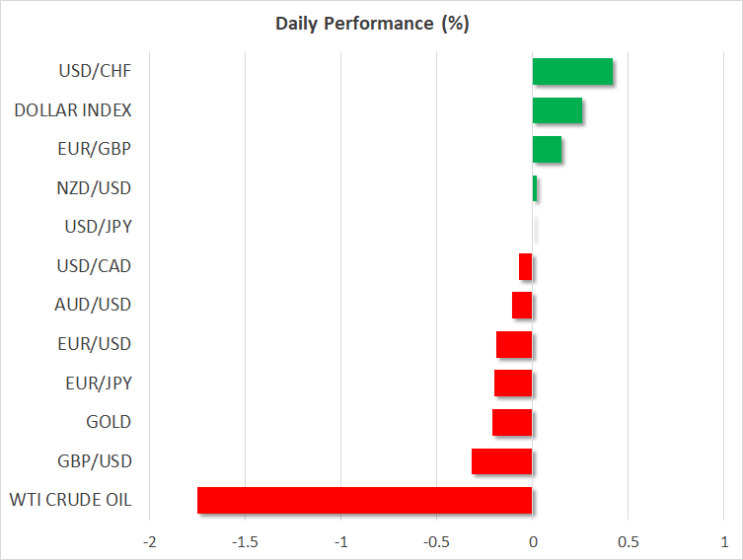Select the green USD/CHF bar
Image resolution: width=743 pixels, height=560 pixels.
pos(572,72)
